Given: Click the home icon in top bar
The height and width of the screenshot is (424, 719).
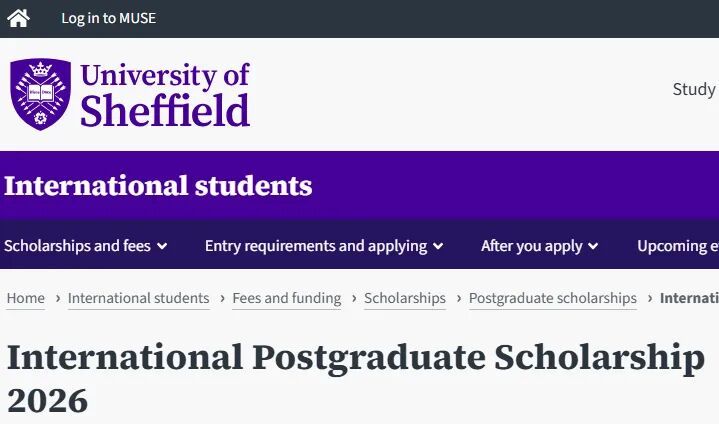Looking at the screenshot, I should click(18, 18).
